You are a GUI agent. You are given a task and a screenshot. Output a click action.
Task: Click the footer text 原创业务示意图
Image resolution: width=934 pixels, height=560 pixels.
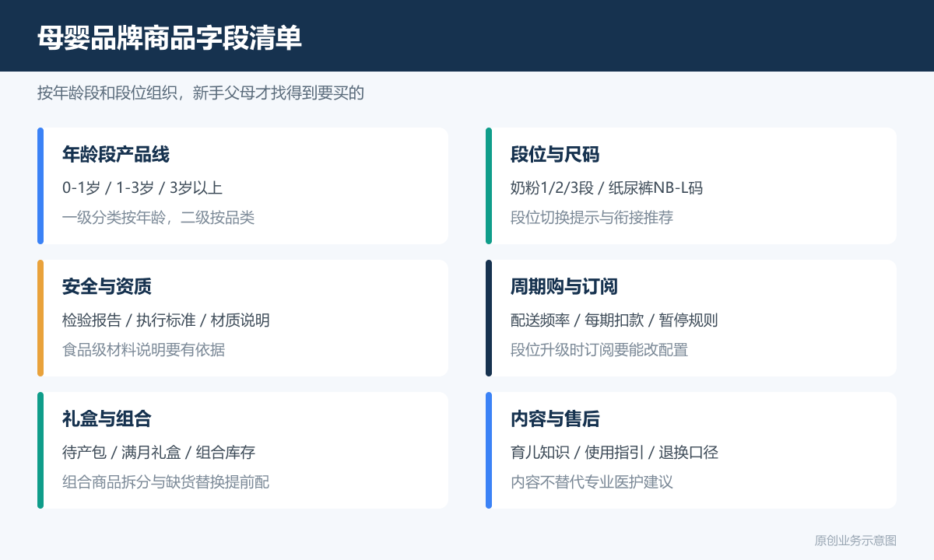click(x=855, y=540)
